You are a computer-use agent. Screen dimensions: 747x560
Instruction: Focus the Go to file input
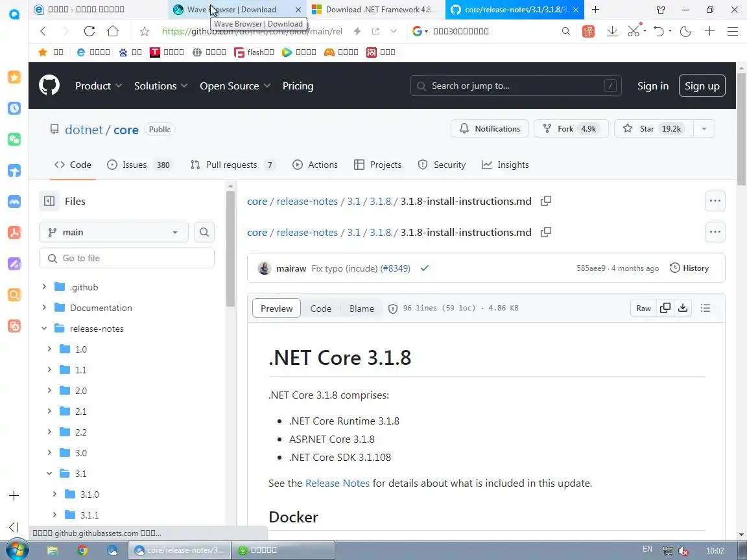click(x=126, y=258)
